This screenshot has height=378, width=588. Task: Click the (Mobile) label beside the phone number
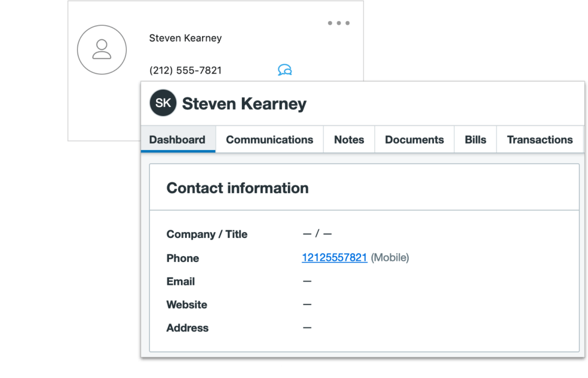tap(390, 257)
